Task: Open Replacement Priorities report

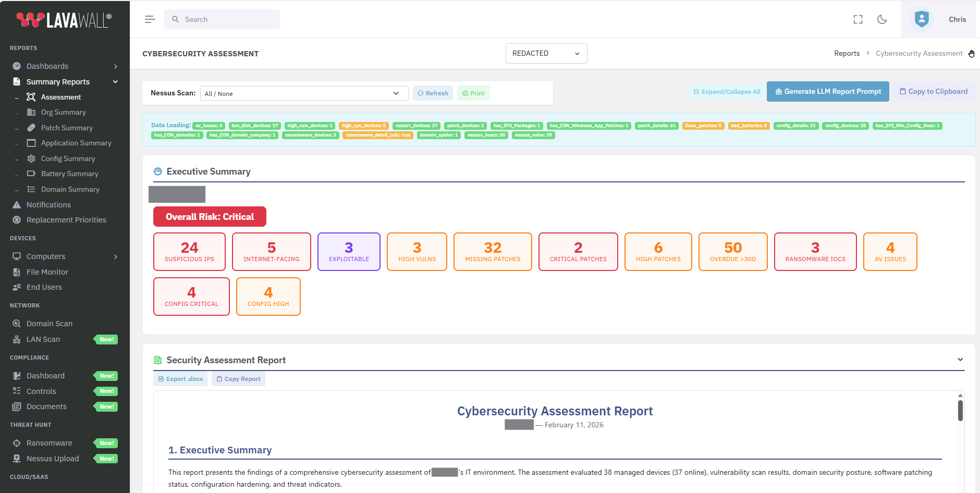Action: (66, 219)
